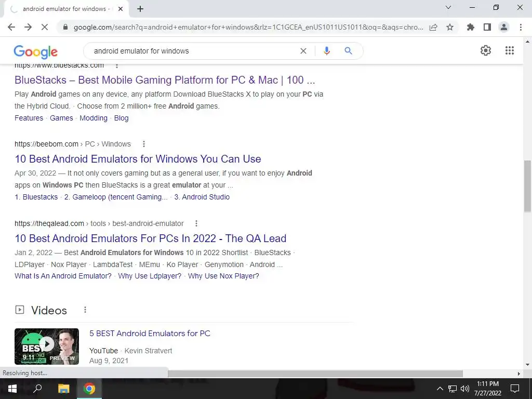The image size is (532, 399).
Task: Jump to 3. Android Studio section
Action: pos(202,197)
